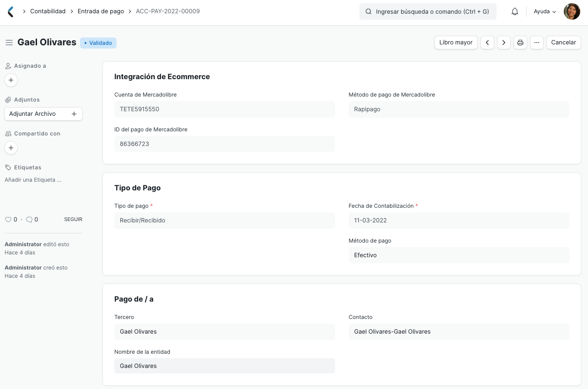
Task: Focus the search or command bar
Action: tap(428, 12)
